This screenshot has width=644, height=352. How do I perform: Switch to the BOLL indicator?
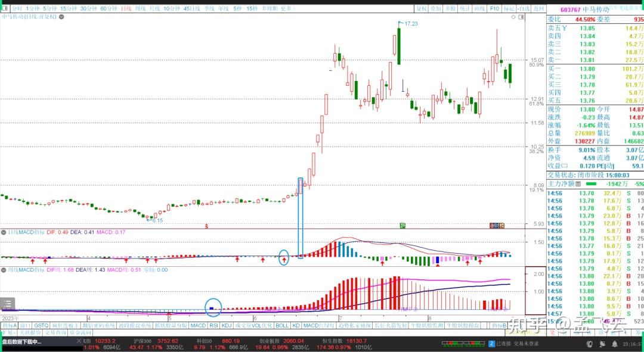pos(282,325)
